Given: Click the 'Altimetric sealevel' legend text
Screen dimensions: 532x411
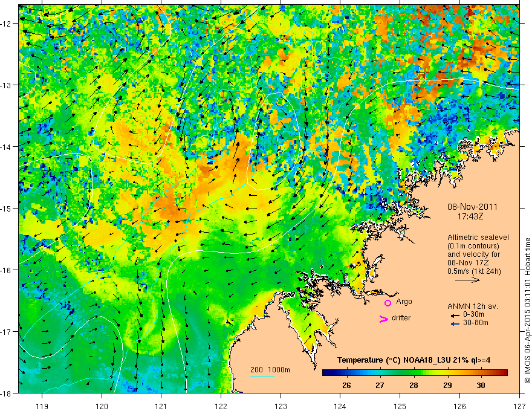Looking at the screenshot, I should click(478, 238).
